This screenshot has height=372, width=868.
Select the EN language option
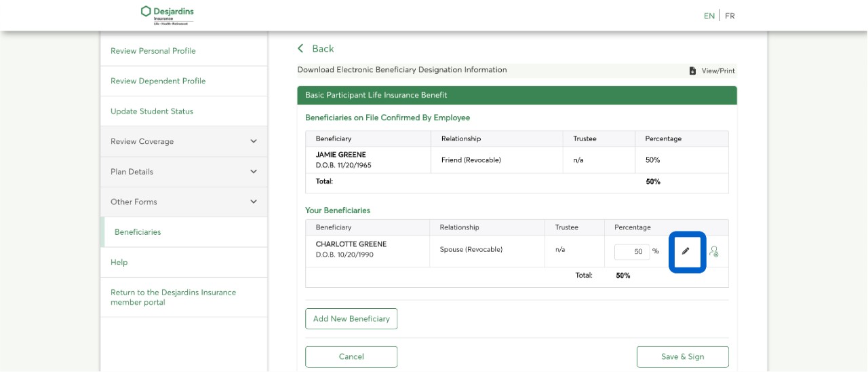coord(709,16)
